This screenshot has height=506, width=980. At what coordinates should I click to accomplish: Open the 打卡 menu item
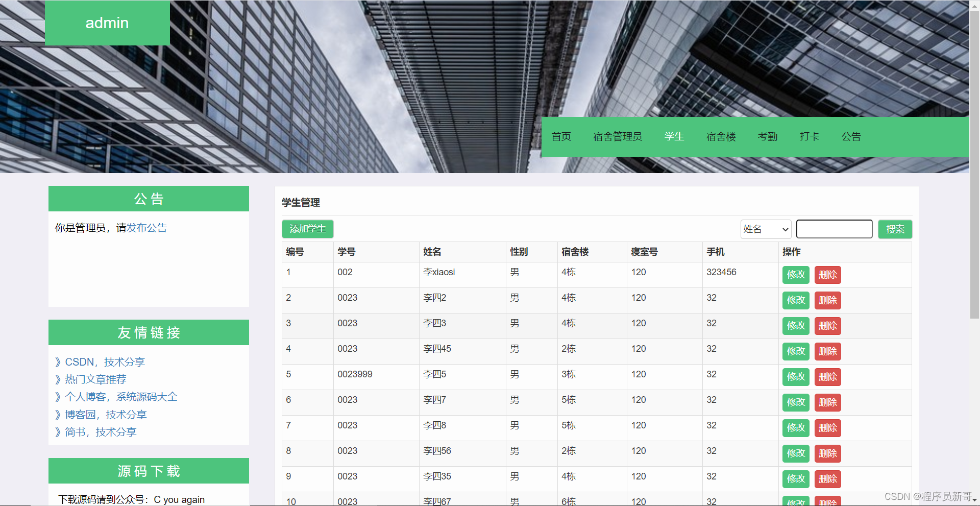coord(810,136)
